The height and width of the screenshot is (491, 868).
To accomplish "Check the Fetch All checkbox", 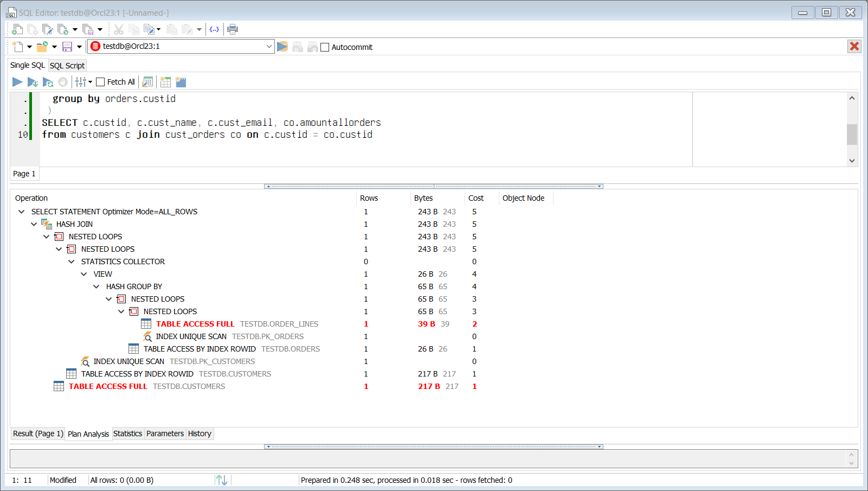I will click(x=100, y=82).
